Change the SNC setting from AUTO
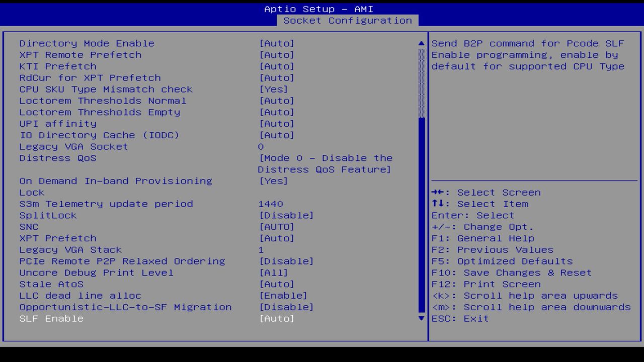 point(277,227)
